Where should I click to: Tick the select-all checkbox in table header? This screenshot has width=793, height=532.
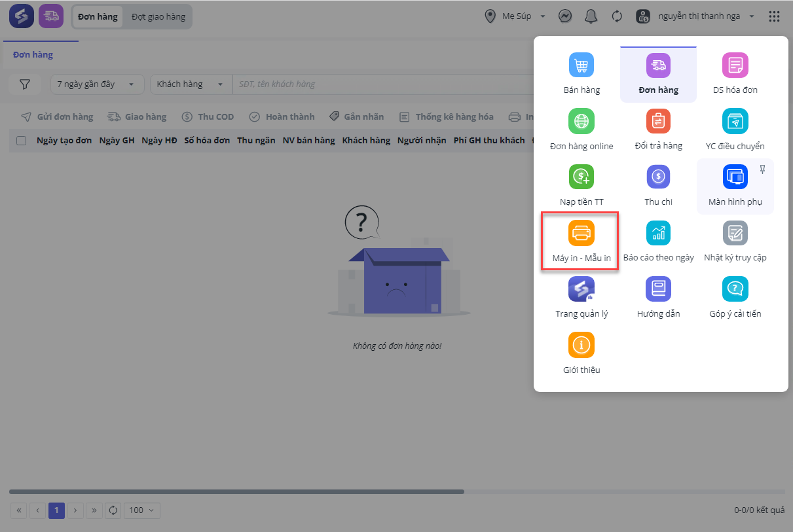tap(22, 140)
